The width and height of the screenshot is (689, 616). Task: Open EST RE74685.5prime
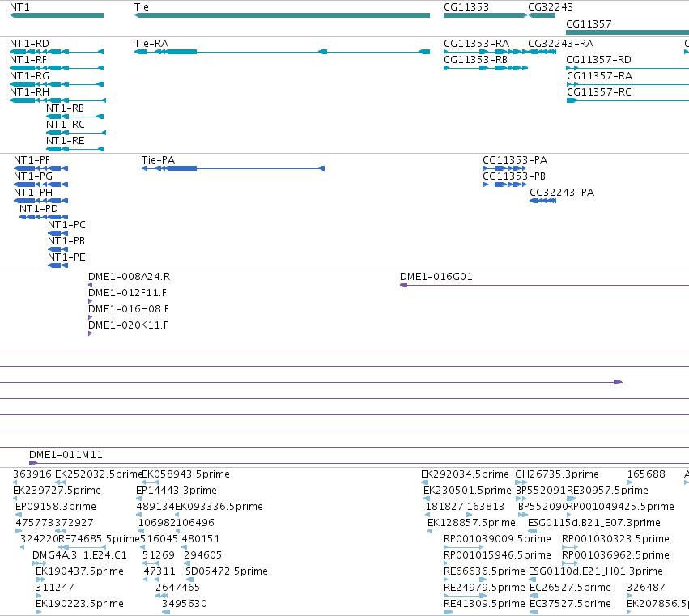[x=100, y=540]
